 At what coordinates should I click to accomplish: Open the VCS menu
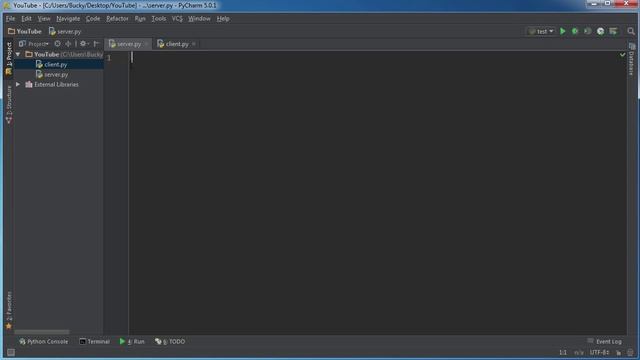(177, 19)
